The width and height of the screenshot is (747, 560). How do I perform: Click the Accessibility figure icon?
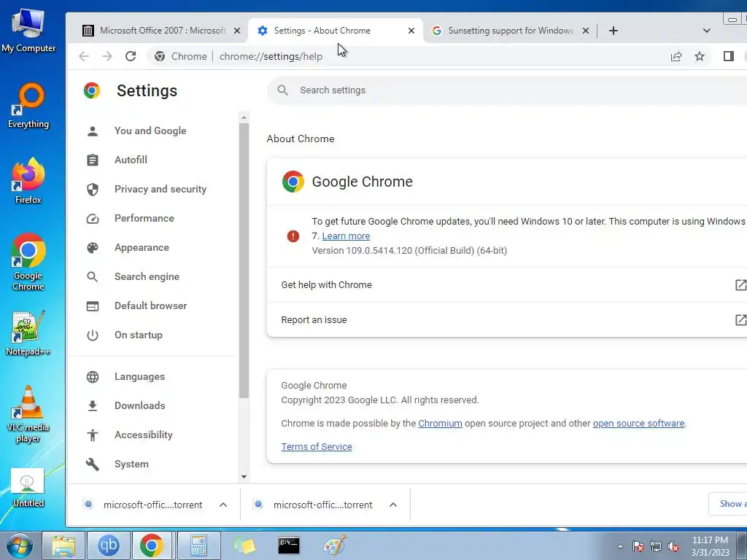tap(93, 435)
